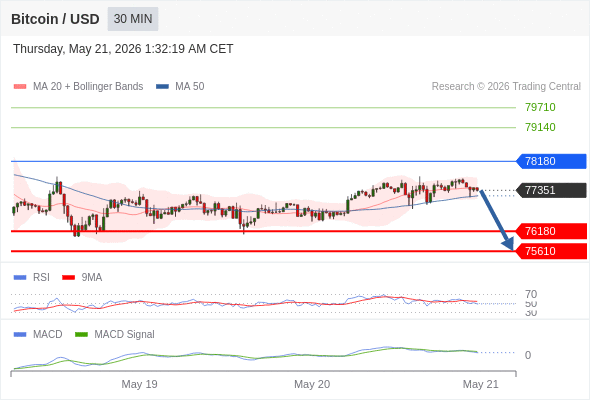
Task: Click the red 76180 support price tag
Action: (x=551, y=231)
